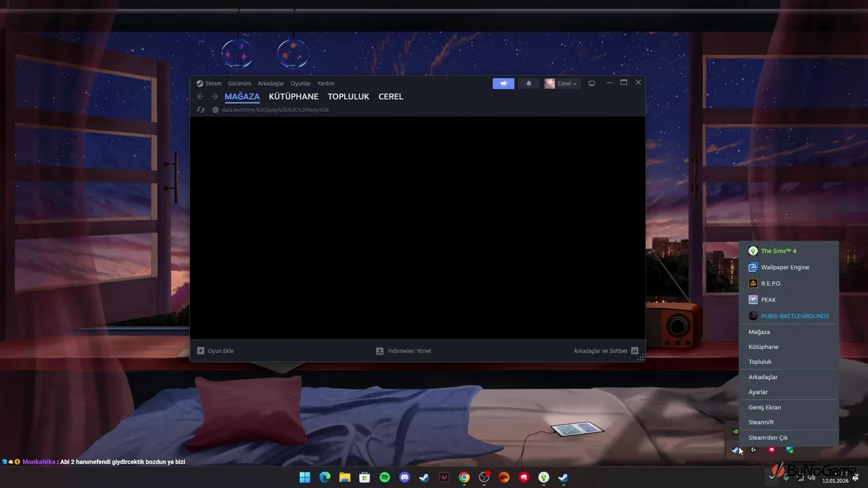Click the download icon next to İndirmeleri Yönet
This screenshot has height=488, width=868.
pos(380,350)
